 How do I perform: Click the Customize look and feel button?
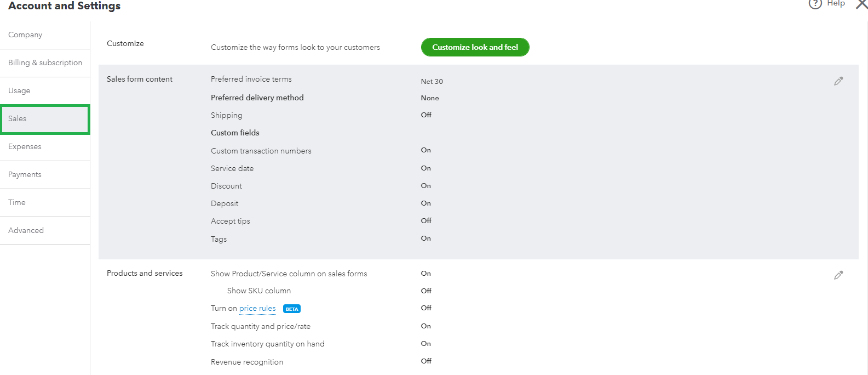[475, 47]
